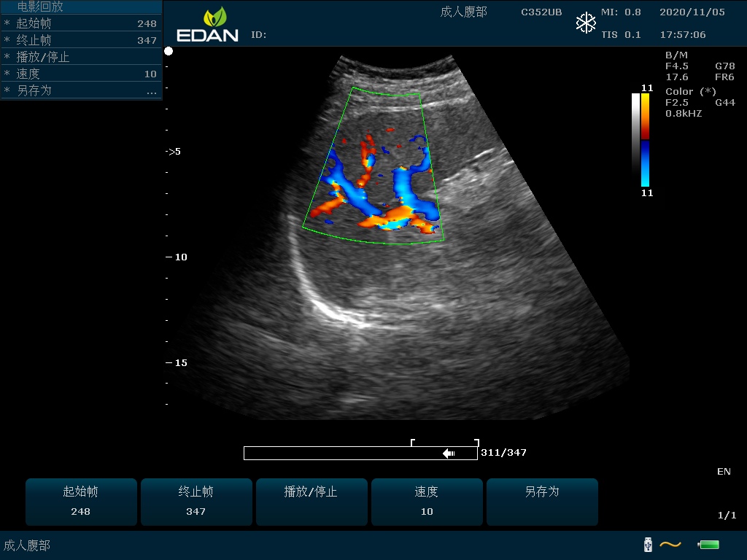Click the cine playback progress bar
The height and width of the screenshot is (560, 747).
pyautogui.click(x=360, y=453)
